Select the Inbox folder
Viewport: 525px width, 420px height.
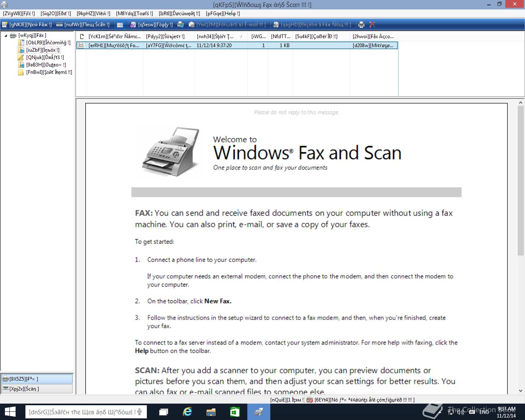pyautogui.click(x=43, y=50)
